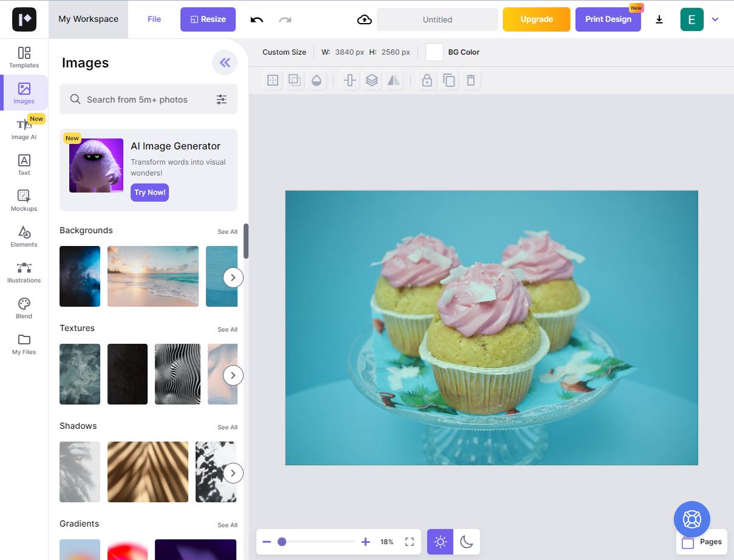
Task: Open the Elements panel
Action: click(x=24, y=236)
